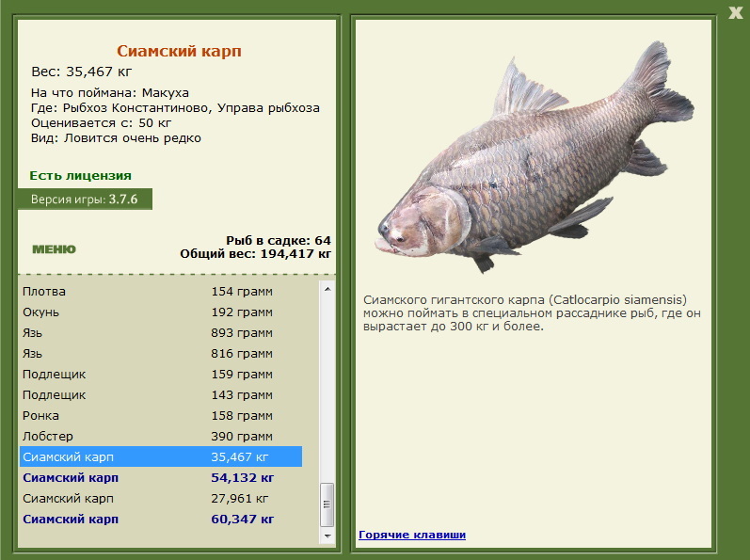Click the Catlocarpio siamensis description paragraph
This screenshot has height=560, width=750.
pyautogui.click(x=532, y=313)
